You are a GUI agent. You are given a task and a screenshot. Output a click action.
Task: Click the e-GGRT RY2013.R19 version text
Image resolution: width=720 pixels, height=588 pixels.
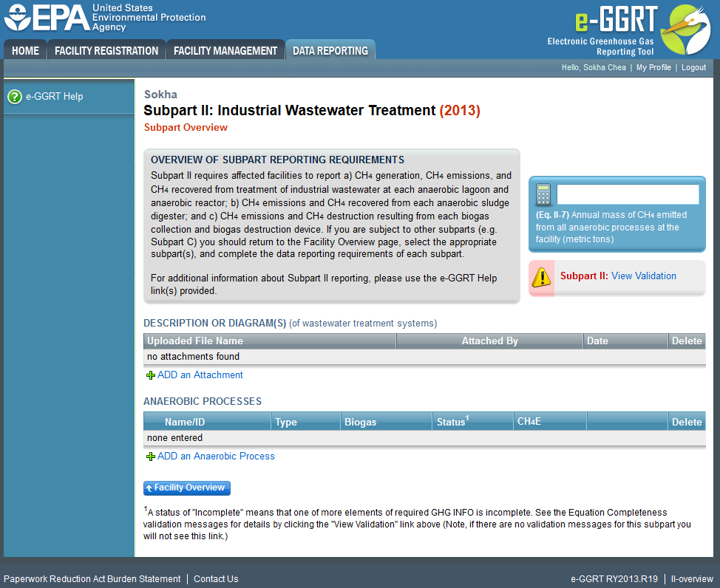click(614, 579)
